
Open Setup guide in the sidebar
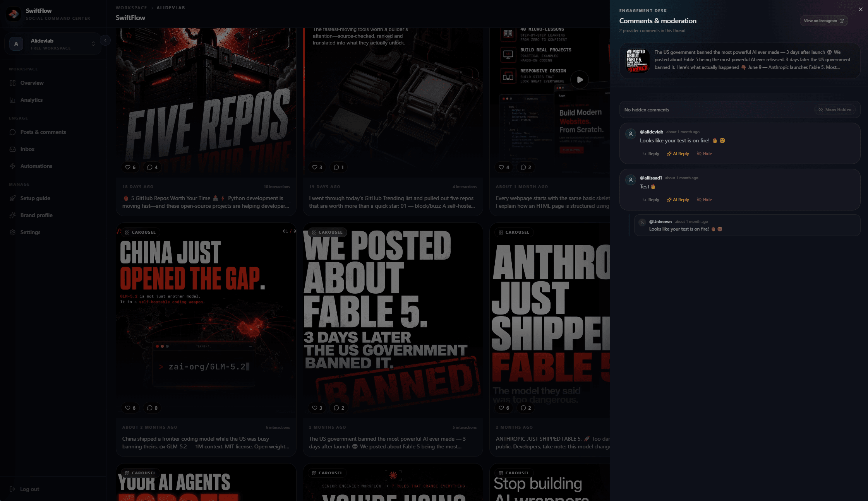35,198
